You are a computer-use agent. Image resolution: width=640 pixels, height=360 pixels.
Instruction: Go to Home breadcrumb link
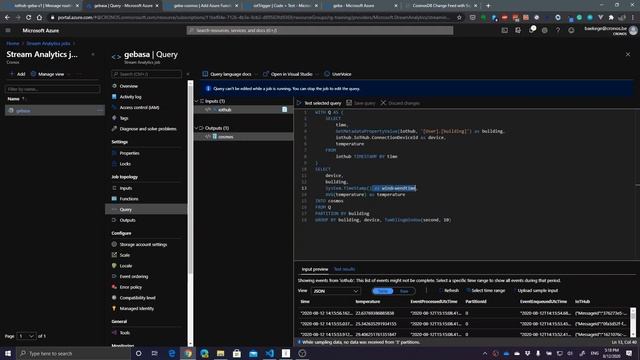click(x=13, y=43)
